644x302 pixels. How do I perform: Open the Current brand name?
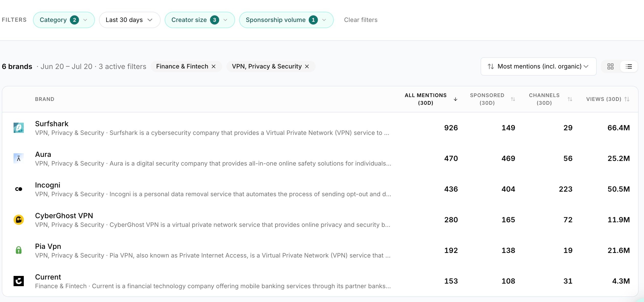pos(48,277)
